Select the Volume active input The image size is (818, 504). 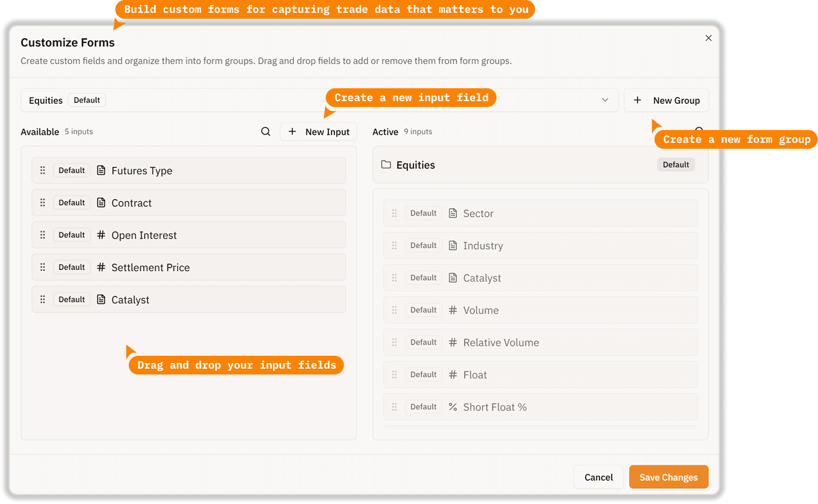click(x=541, y=310)
